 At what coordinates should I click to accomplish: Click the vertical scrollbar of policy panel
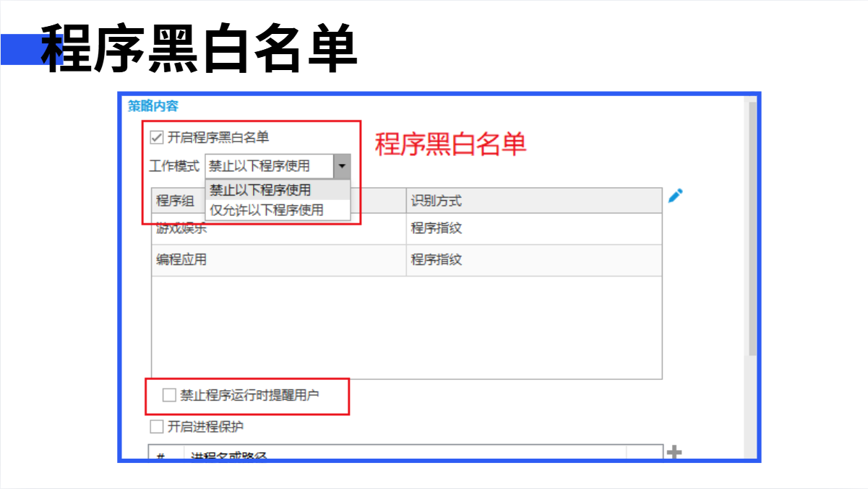(x=752, y=231)
